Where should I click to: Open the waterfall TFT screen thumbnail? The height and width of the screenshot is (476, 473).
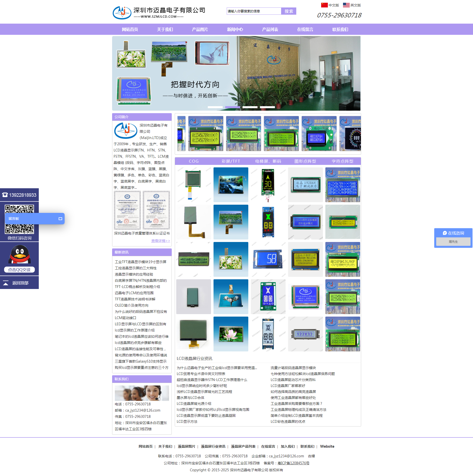click(x=231, y=185)
